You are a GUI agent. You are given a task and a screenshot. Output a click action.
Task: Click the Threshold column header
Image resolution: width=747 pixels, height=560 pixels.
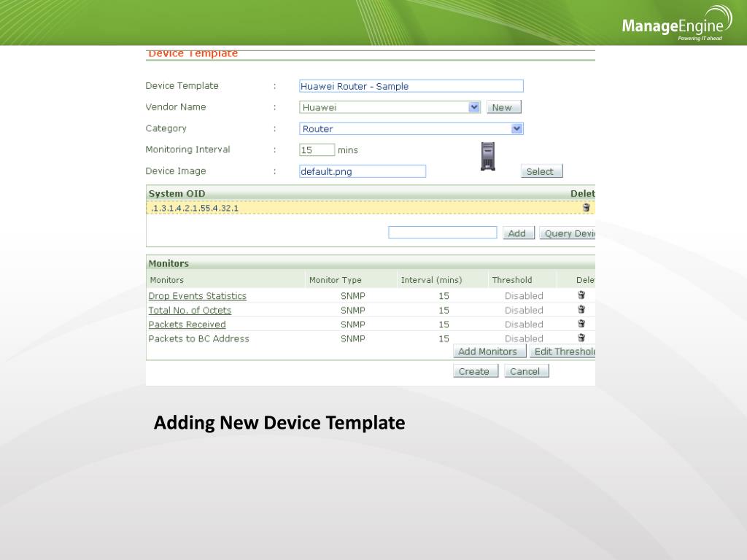click(512, 280)
